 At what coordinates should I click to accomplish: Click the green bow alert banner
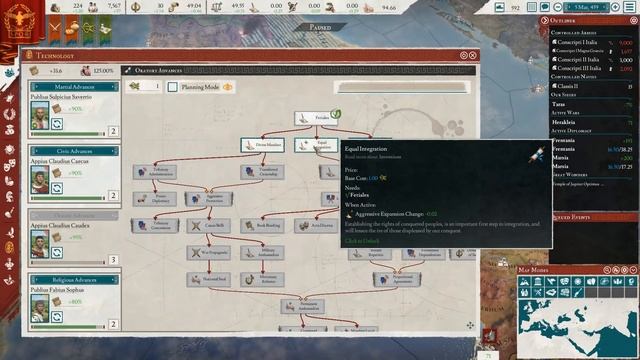click(89, 29)
